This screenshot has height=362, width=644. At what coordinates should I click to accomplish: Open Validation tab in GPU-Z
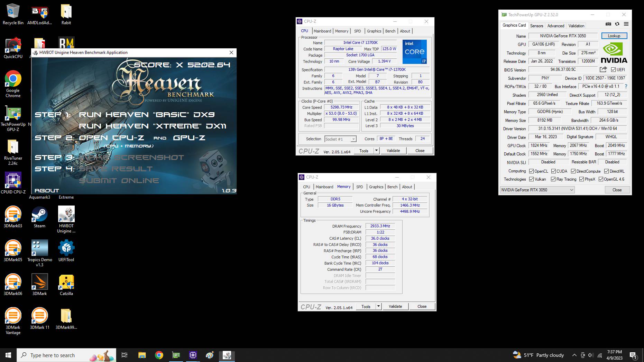tap(576, 26)
